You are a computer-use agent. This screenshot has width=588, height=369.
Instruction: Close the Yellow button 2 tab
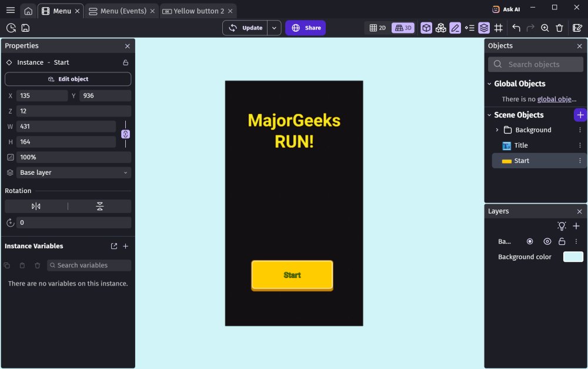pos(230,11)
